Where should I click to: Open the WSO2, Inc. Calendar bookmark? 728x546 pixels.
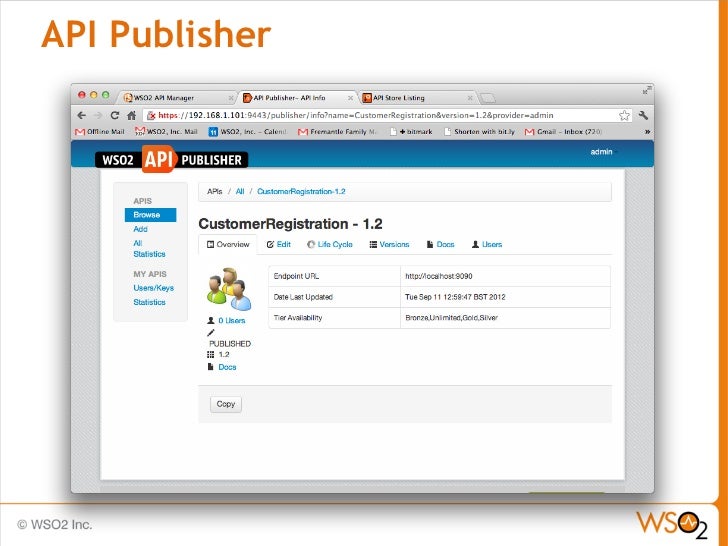pos(247,132)
